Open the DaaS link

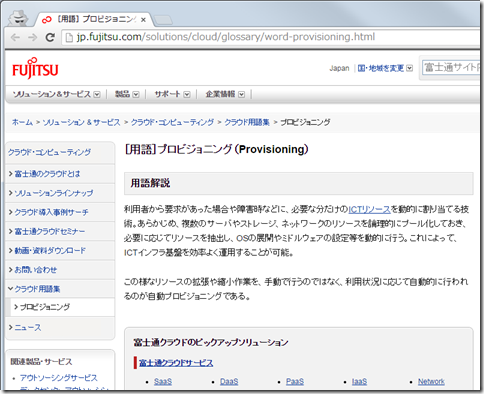[x=229, y=381]
